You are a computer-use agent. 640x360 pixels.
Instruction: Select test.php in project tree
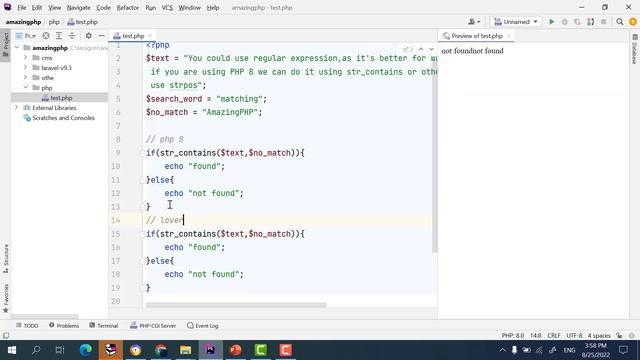coord(61,98)
